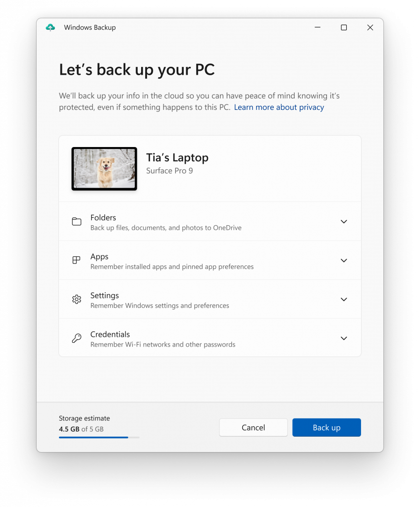420x507 pixels.
Task: Select the Tia's Laptop device name
Action: (x=177, y=157)
